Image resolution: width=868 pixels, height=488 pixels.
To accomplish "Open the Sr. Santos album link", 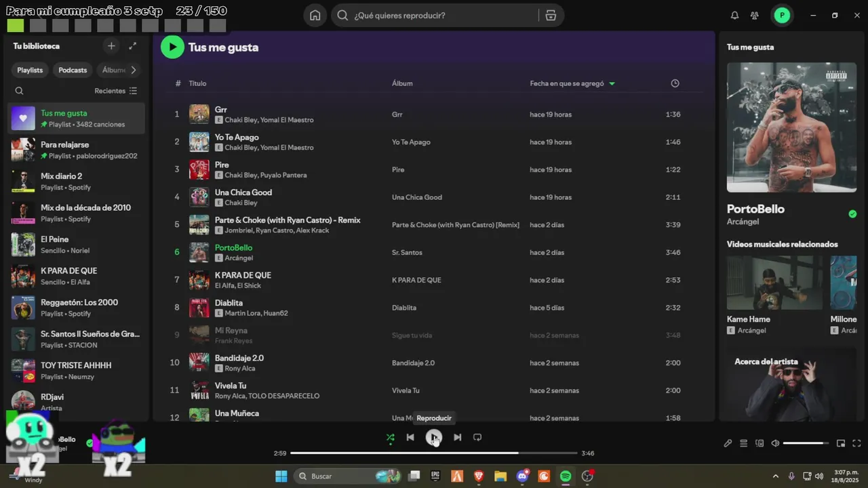I will (407, 252).
